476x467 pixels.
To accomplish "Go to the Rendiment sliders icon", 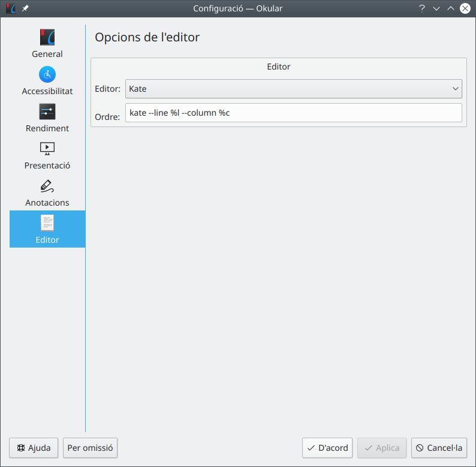I will tap(47, 112).
